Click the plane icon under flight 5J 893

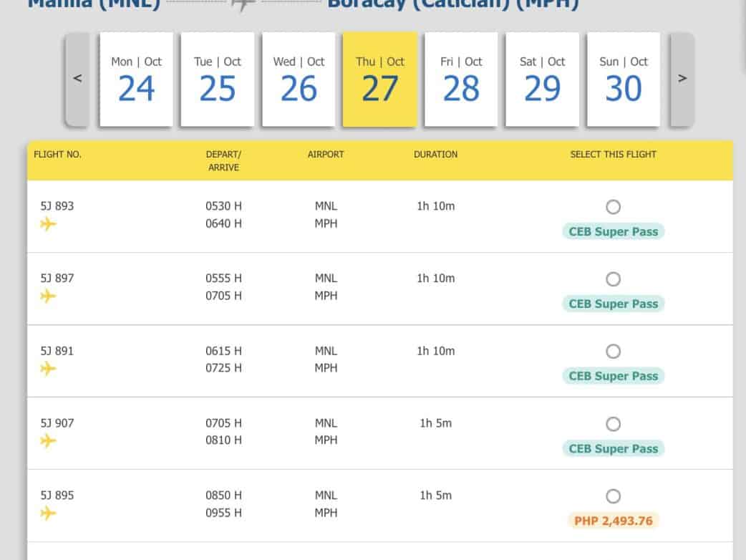[48, 224]
